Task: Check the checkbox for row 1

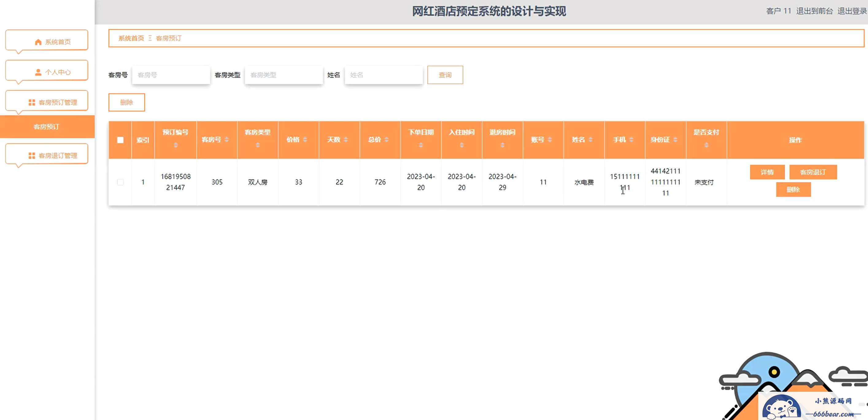Action: pyautogui.click(x=120, y=182)
